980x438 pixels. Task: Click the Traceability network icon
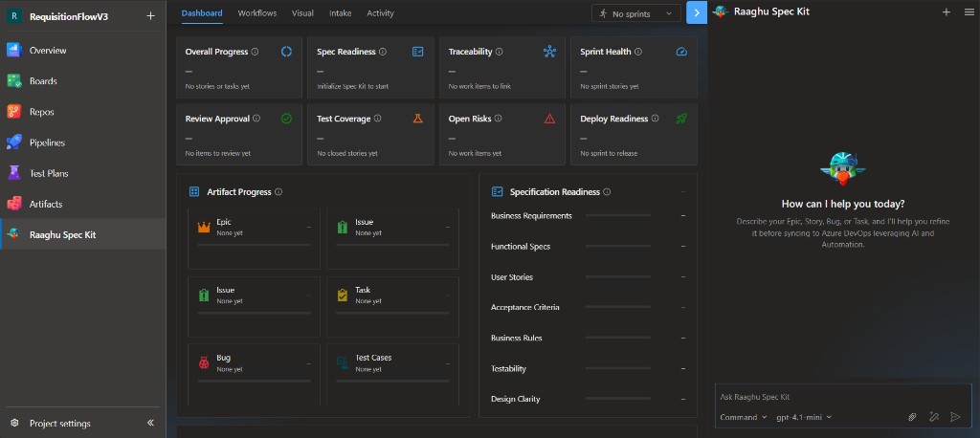click(x=549, y=52)
